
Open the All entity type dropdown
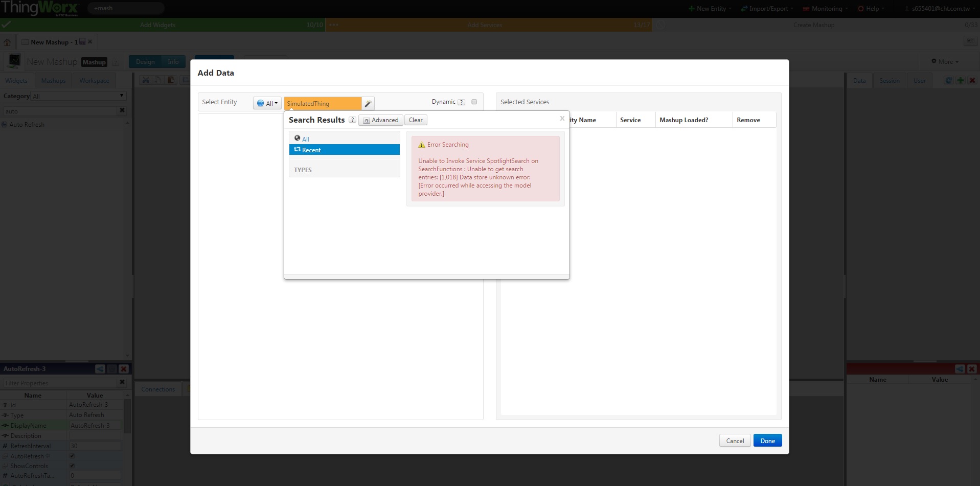click(x=267, y=103)
